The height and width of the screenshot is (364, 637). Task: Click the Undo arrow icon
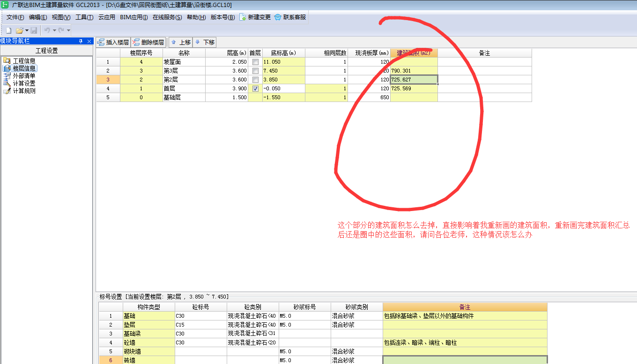coord(47,30)
